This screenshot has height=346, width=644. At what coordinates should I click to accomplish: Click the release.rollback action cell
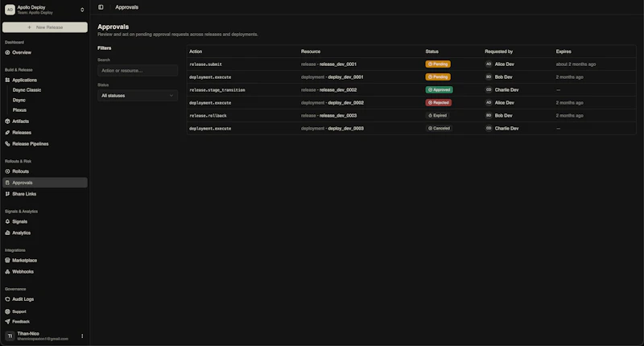[x=208, y=116]
